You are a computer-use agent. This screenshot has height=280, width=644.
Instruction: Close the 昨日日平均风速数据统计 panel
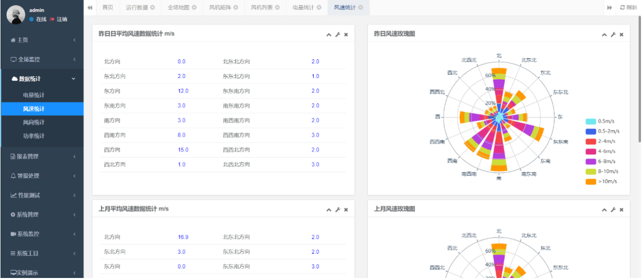click(x=346, y=35)
